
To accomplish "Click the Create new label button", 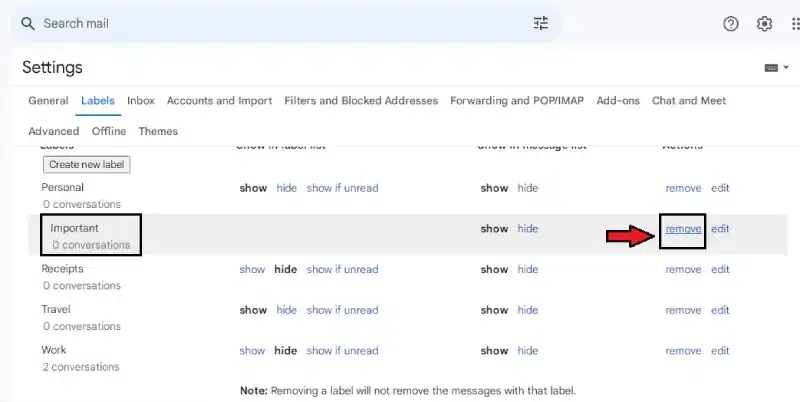I will pos(86,164).
